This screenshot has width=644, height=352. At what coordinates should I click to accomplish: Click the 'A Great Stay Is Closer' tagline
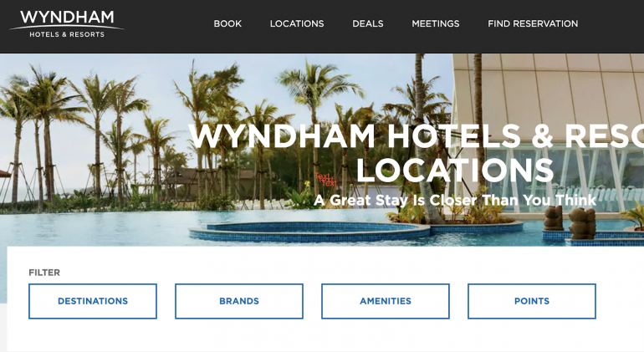click(x=455, y=201)
